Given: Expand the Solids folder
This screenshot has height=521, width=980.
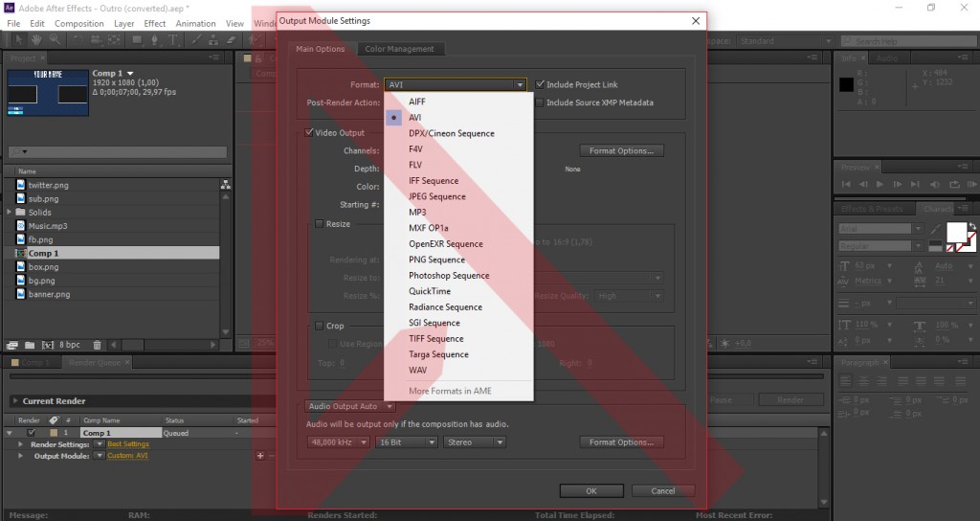Looking at the screenshot, I should coord(9,212).
